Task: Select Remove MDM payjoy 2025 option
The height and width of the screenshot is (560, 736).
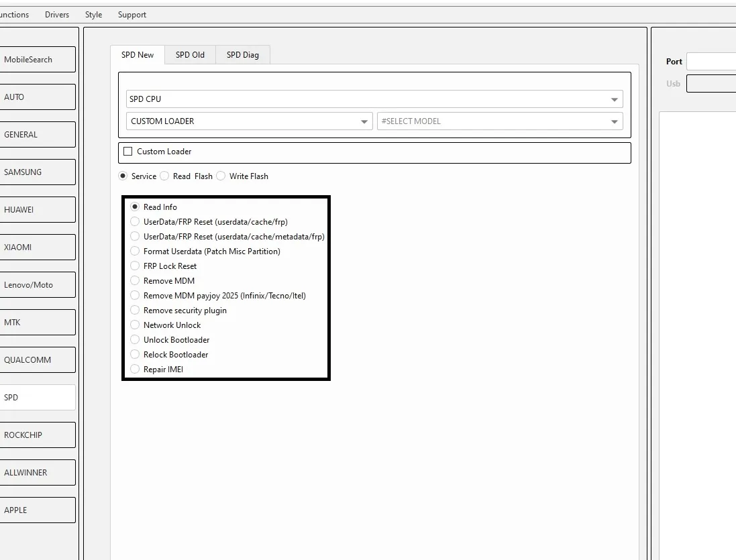Action: (136, 296)
